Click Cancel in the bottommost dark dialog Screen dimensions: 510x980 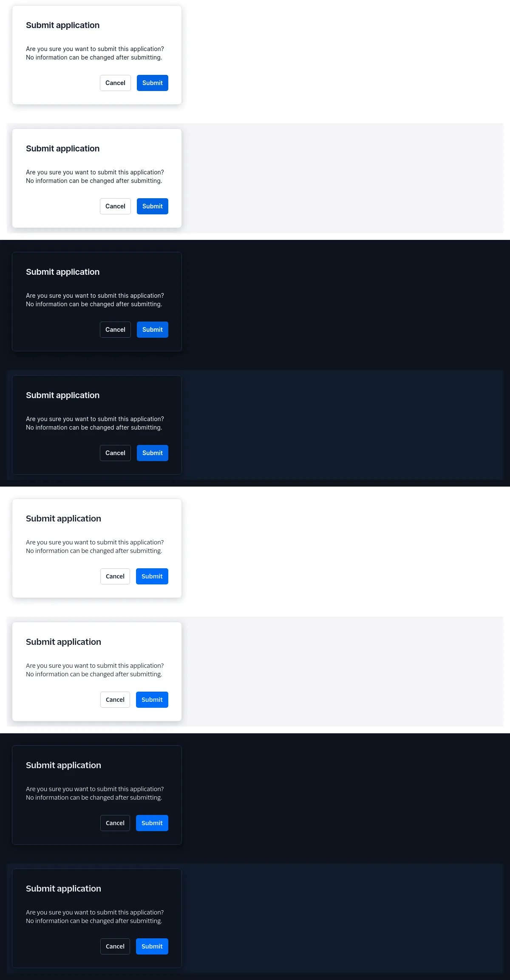pyautogui.click(x=115, y=946)
